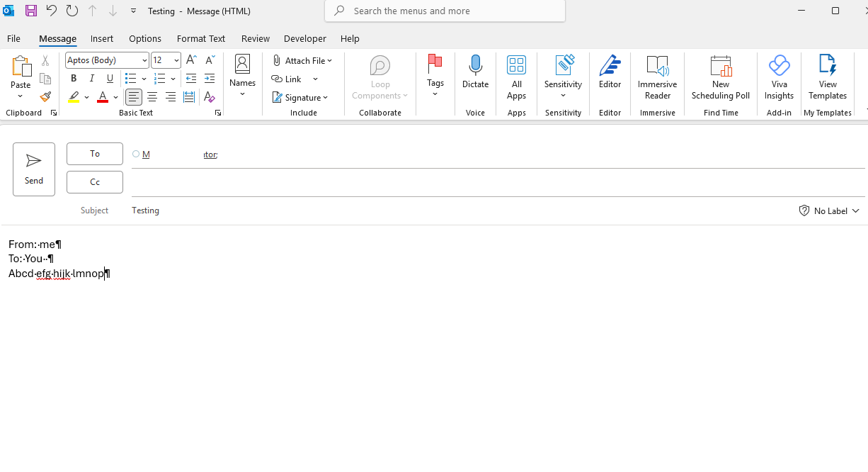Apply red font color
The height and width of the screenshot is (472, 868).
103,97
